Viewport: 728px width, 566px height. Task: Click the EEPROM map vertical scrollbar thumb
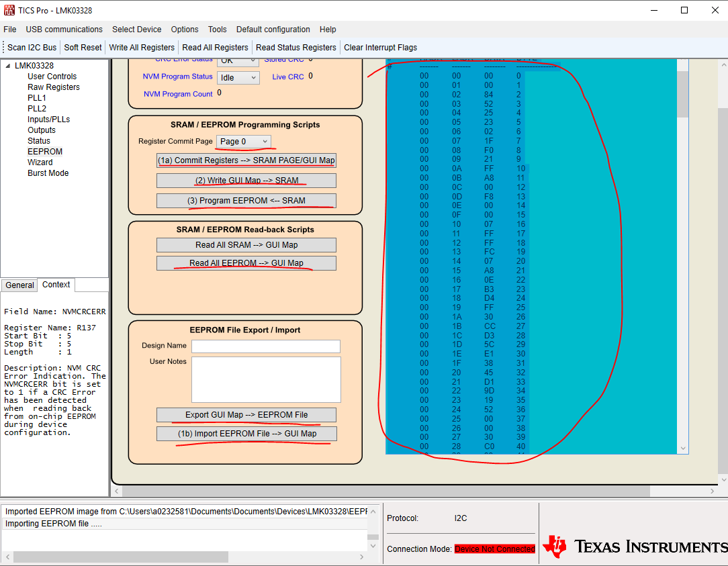[682, 94]
